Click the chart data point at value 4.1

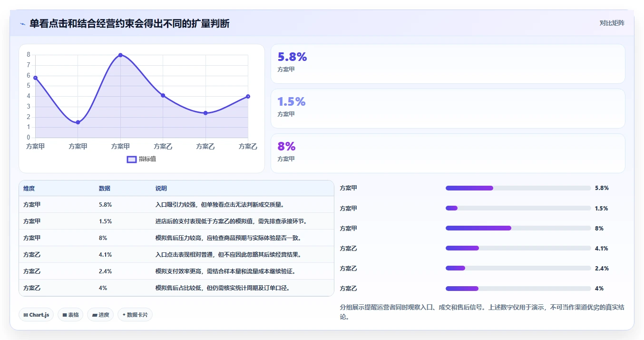click(x=163, y=95)
